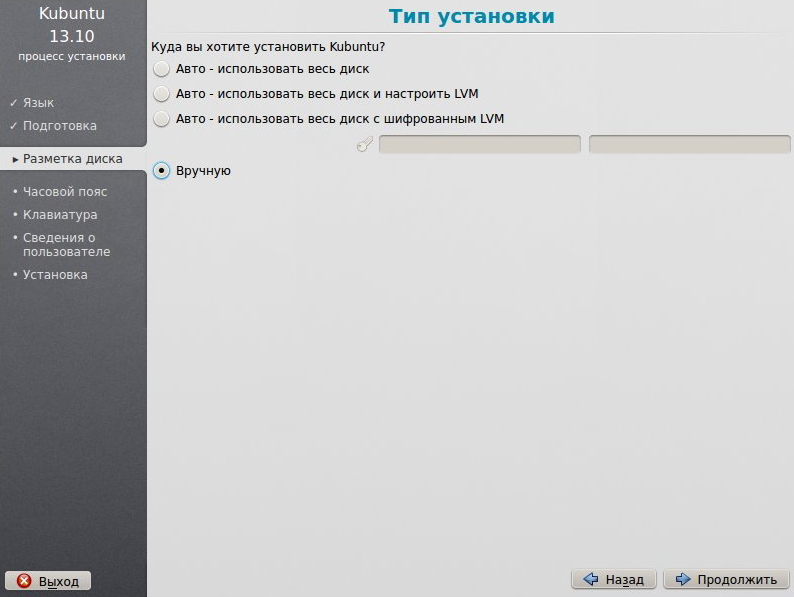This screenshot has width=794, height=597.
Task: Click the red X icon on 'Выход'
Action: tap(24, 581)
